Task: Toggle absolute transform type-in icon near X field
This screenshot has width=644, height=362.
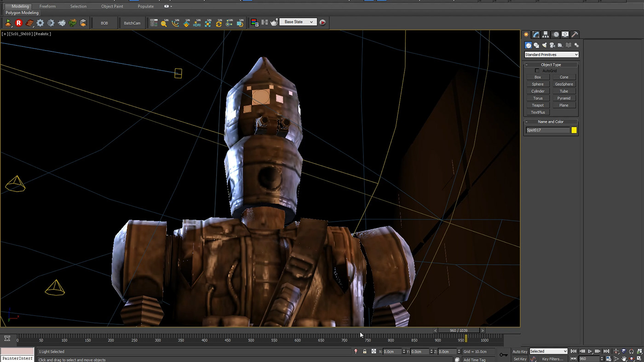Action: click(x=374, y=351)
